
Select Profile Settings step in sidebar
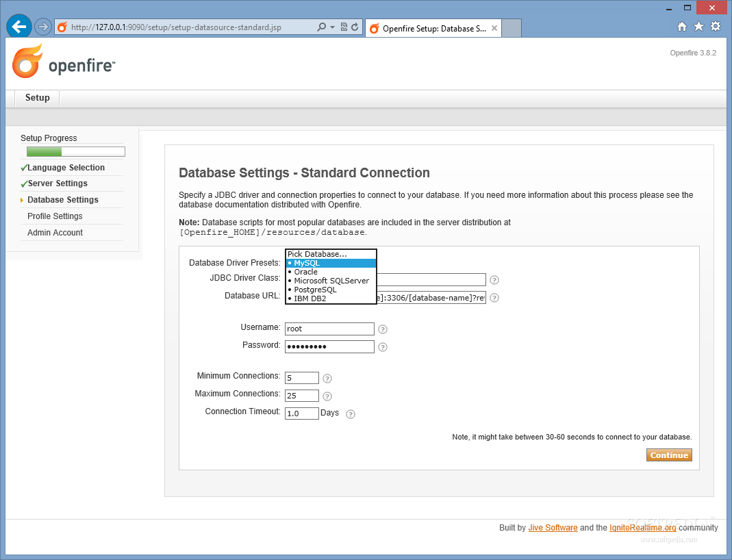coord(55,216)
